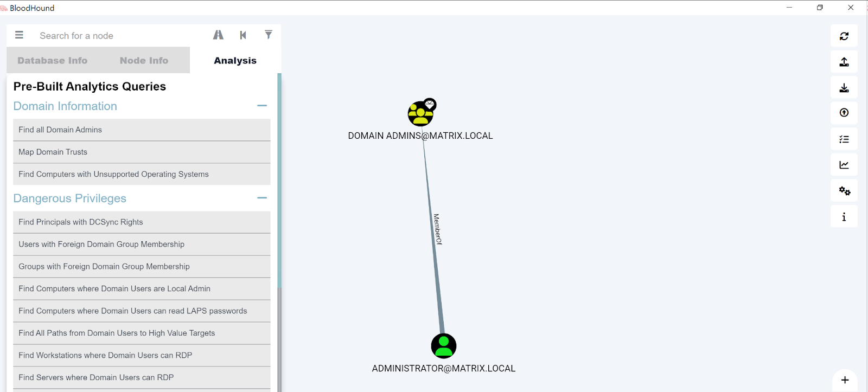Close the BloodHound window
This screenshot has height=392, width=868.
click(x=851, y=8)
